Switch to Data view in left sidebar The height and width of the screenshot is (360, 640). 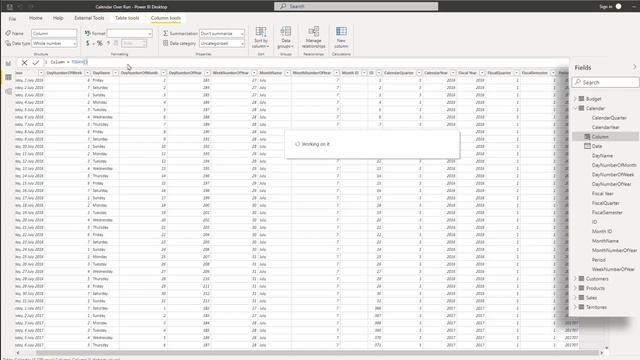(8, 77)
